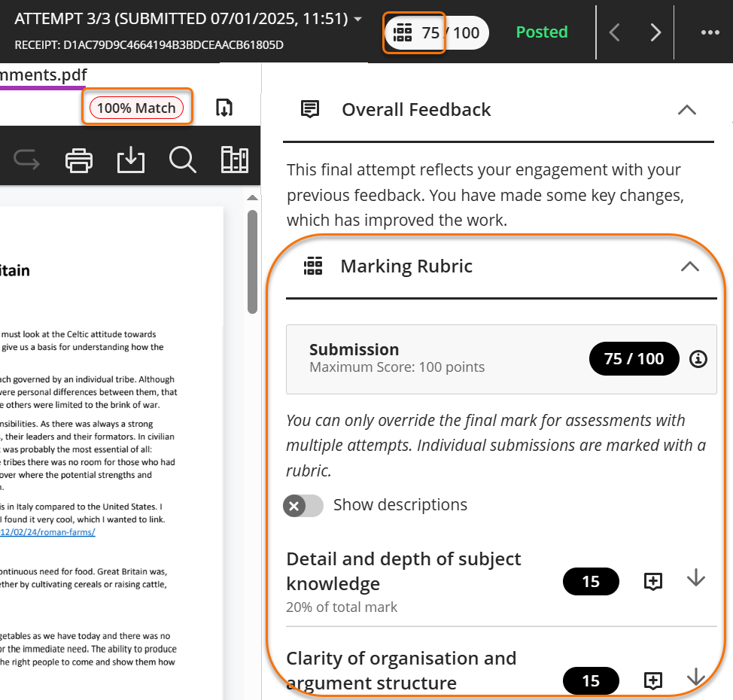Select the comments.pdf file tab
The width and height of the screenshot is (733, 700).
43,75
